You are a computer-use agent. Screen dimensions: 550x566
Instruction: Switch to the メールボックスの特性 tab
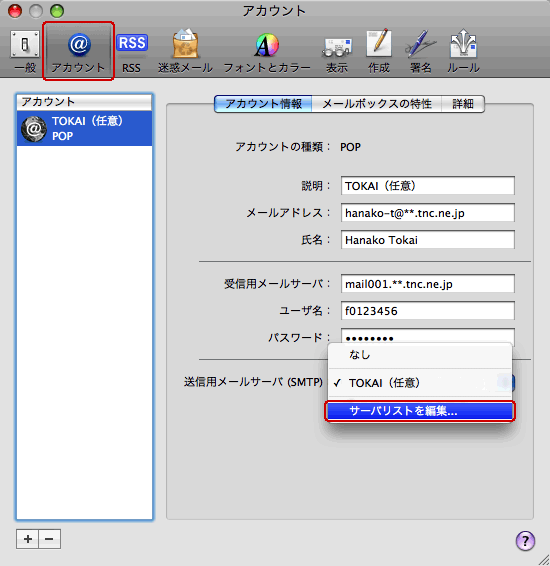pyautogui.click(x=376, y=104)
